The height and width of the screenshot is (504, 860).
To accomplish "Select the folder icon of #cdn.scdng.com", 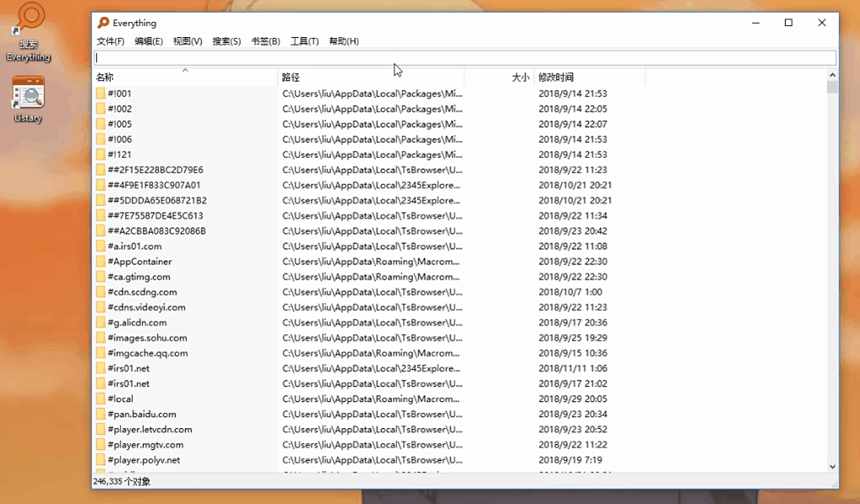I will [101, 292].
